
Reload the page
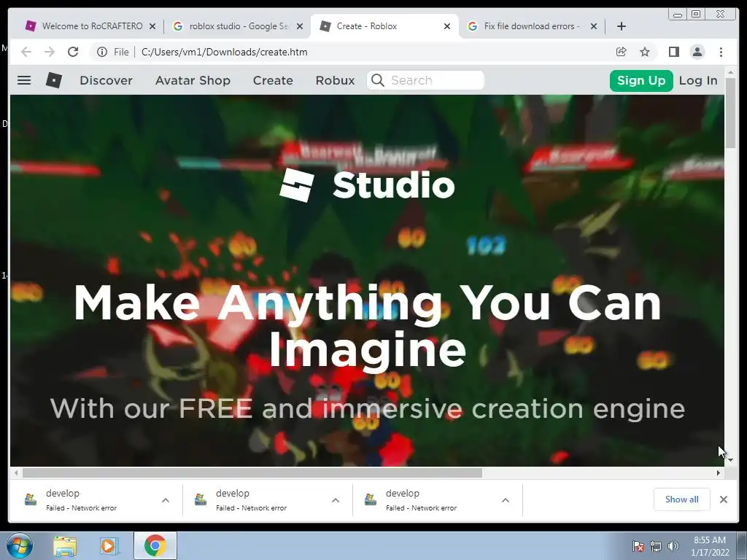click(73, 52)
